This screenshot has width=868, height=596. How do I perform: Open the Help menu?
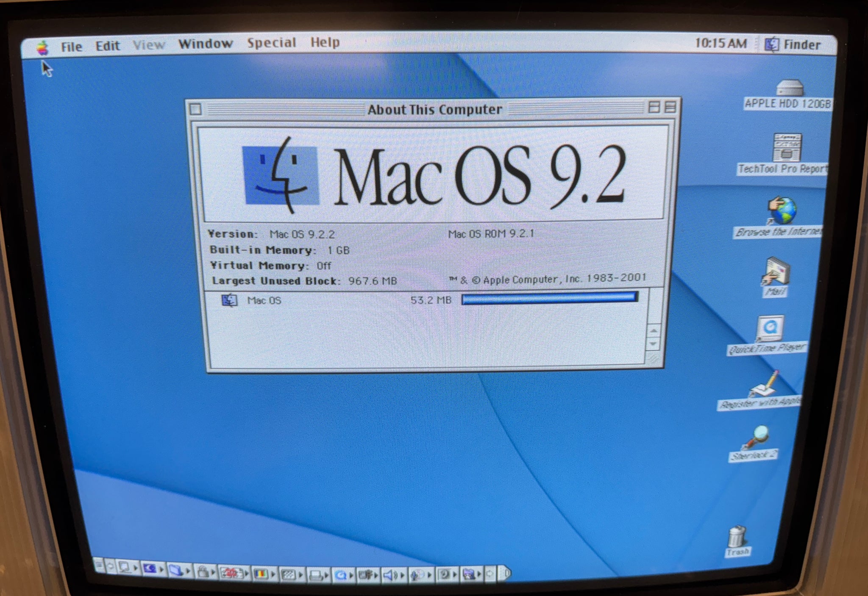point(325,42)
